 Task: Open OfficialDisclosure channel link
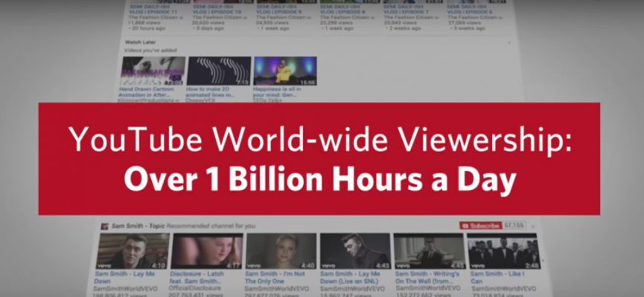click(195, 288)
